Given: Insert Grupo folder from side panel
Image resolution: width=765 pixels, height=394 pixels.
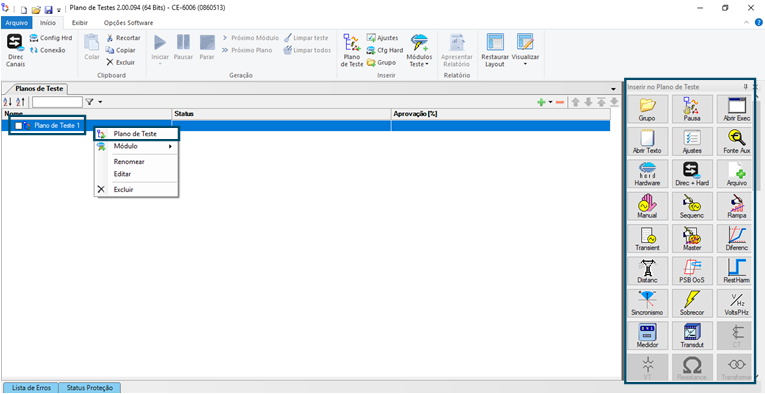Looking at the screenshot, I should [646, 109].
